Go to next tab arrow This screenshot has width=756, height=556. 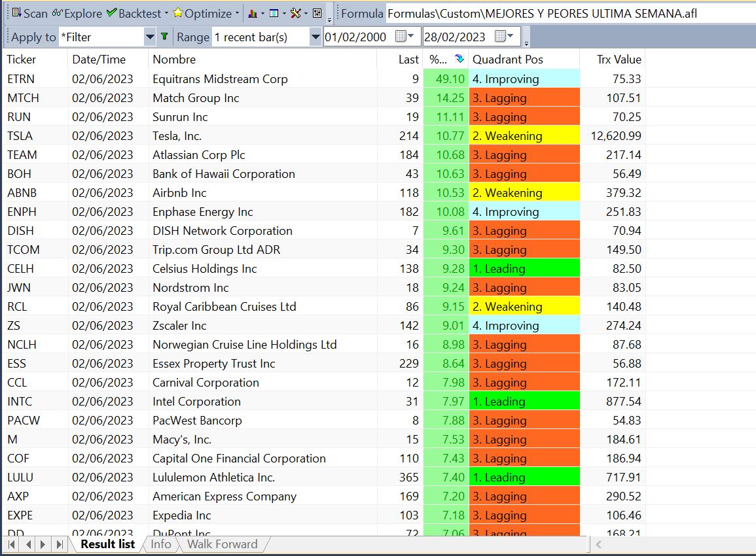[x=43, y=544]
